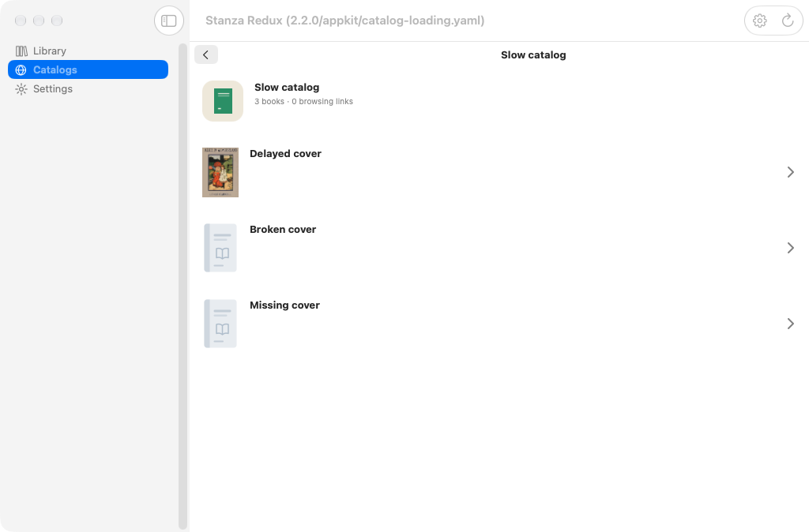Open the Delayed cover thumbnail image
The width and height of the screenshot is (809, 532).
pyautogui.click(x=220, y=172)
